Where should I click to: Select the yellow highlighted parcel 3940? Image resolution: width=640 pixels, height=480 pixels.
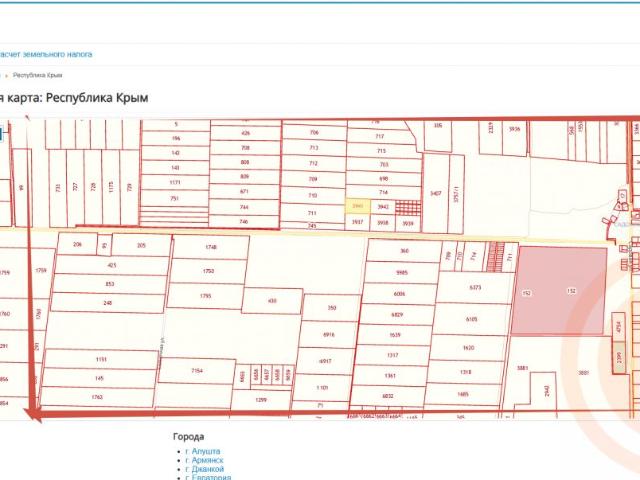click(358, 207)
